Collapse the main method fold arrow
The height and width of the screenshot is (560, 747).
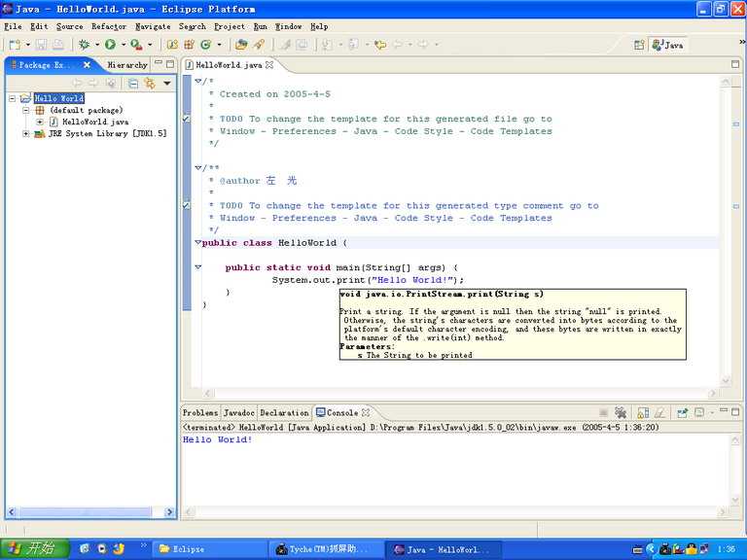tap(197, 267)
